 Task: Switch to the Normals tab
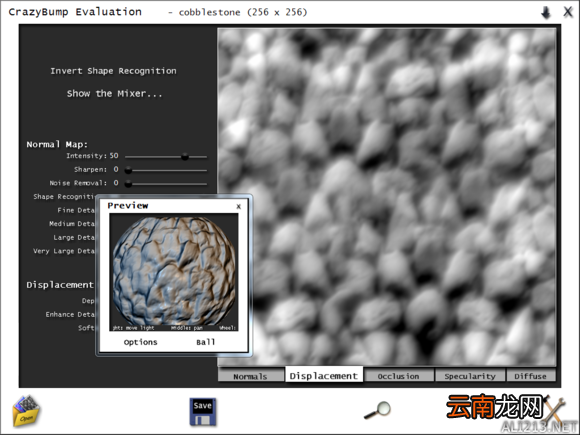pyautogui.click(x=250, y=376)
